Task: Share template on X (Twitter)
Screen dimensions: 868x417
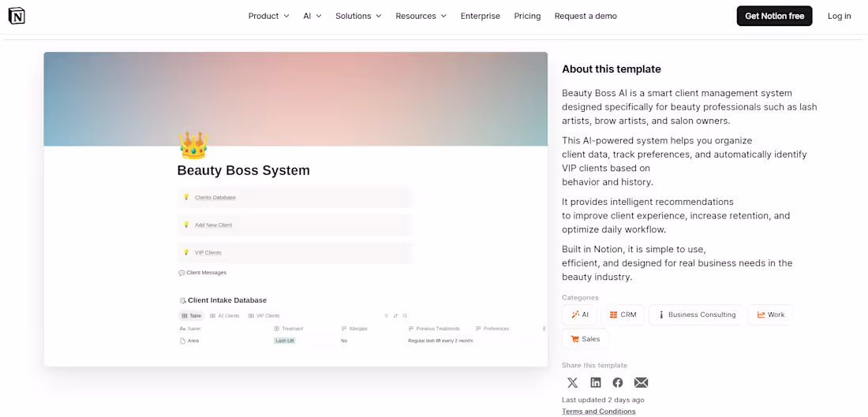Action: (x=572, y=383)
